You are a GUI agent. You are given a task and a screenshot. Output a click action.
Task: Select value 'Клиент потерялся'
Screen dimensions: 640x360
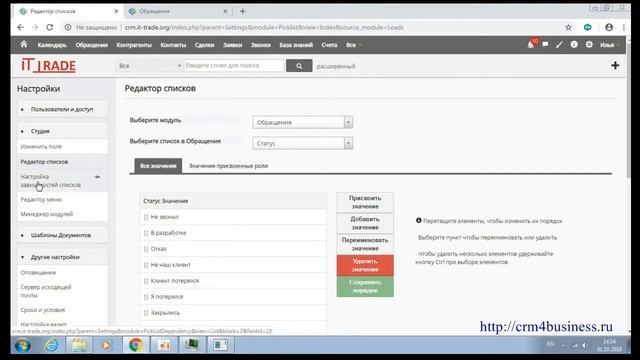(233, 281)
